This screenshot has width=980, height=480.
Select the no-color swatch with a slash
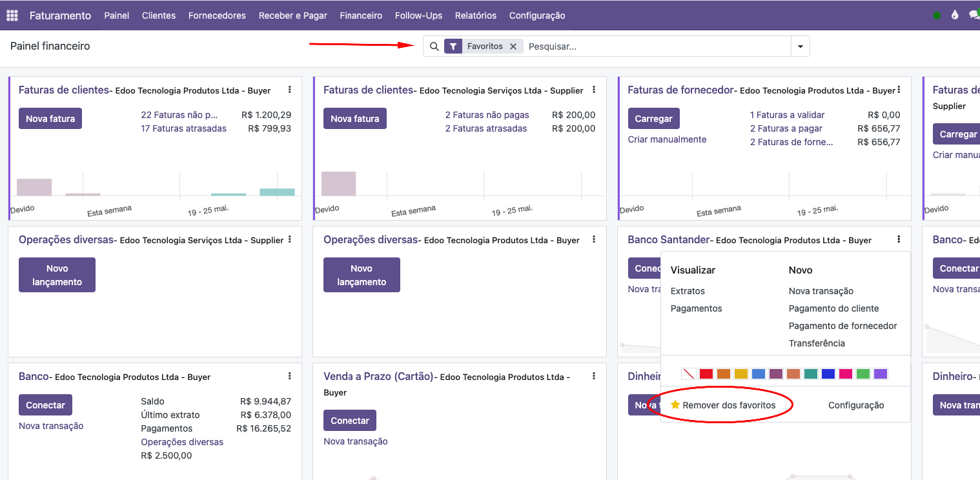pyautogui.click(x=689, y=374)
